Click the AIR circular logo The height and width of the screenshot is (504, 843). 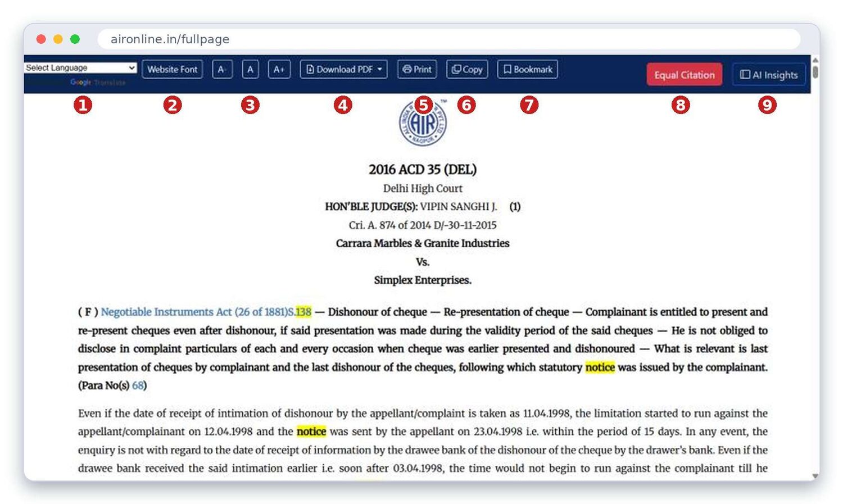pos(423,122)
